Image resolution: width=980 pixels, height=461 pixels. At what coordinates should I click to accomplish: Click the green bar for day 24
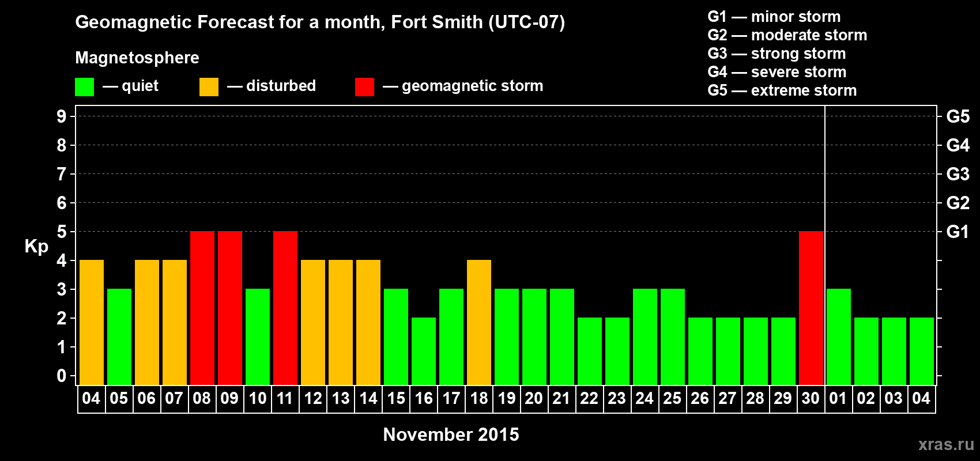(x=645, y=337)
